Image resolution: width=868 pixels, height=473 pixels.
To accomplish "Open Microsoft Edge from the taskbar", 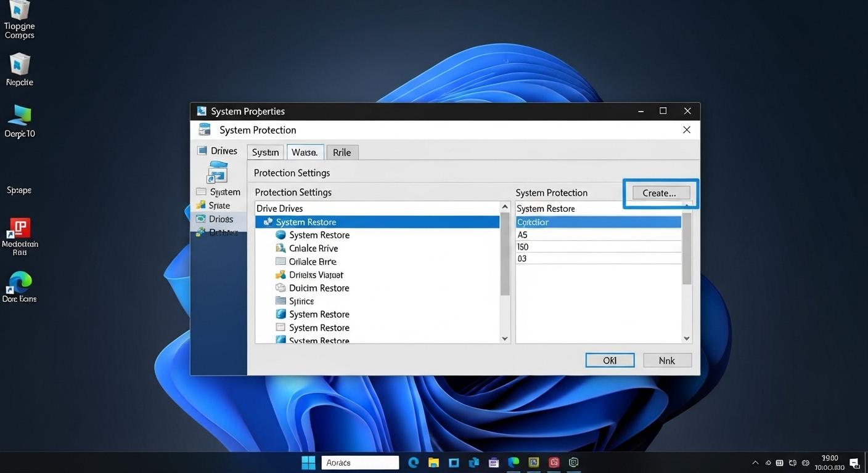I will [414, 462].
